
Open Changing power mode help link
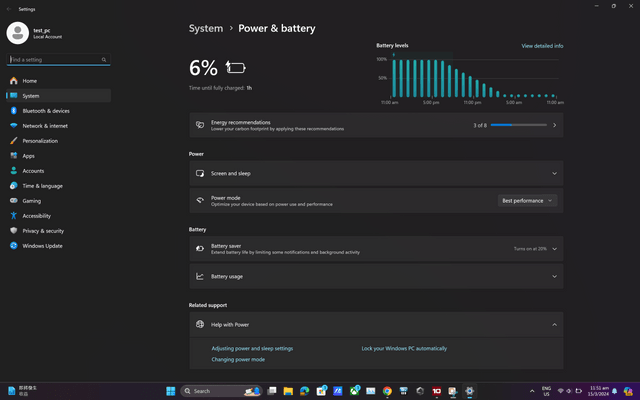(238, 360)
